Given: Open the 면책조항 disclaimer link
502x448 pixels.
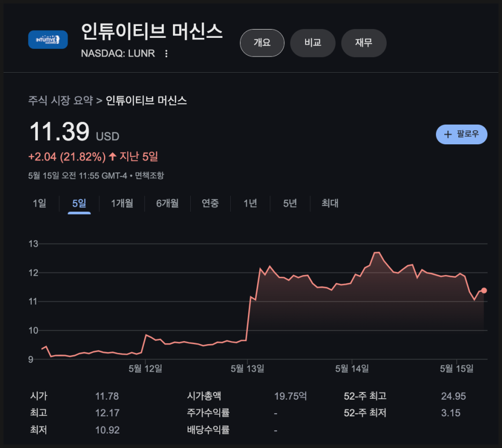Looking at the screenshot, I should [x=150, y=175].
